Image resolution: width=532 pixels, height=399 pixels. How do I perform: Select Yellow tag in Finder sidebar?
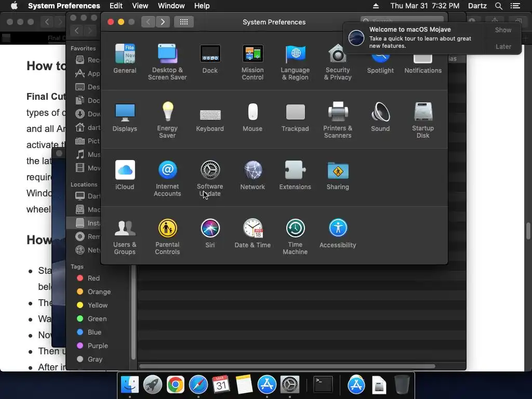[92, 305]
